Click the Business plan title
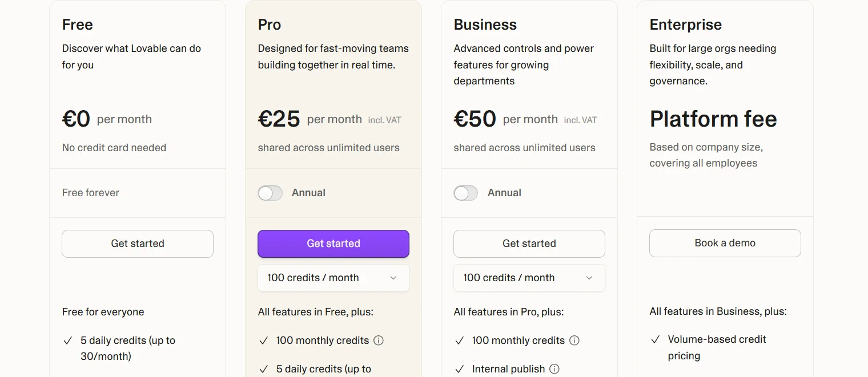The height and width of the screenshot is (377, 868). [485, 25]
